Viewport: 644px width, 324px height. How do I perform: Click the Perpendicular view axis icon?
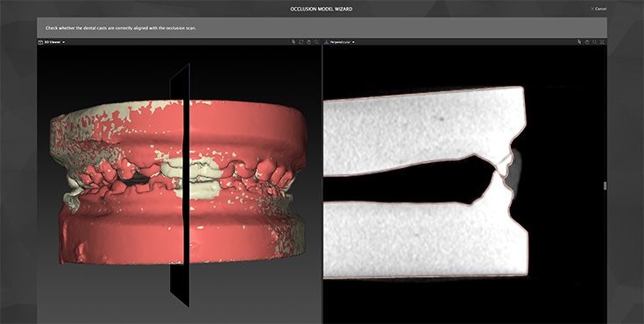(x=327, y=42)
